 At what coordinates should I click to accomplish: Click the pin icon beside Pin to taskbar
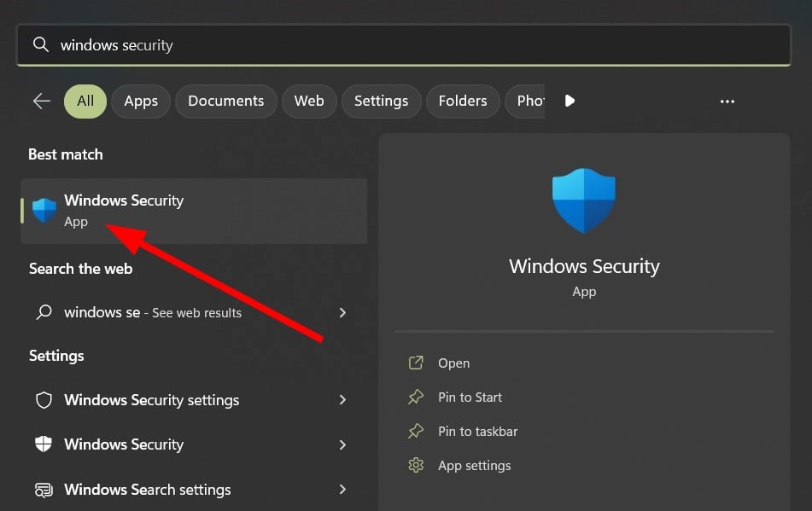416,431
